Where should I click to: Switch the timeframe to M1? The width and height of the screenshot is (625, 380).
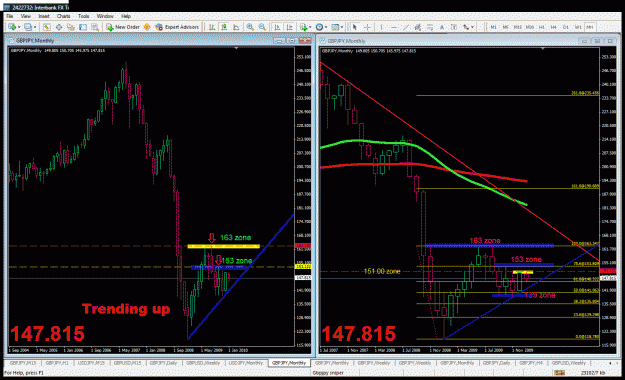tap(493, 27)
